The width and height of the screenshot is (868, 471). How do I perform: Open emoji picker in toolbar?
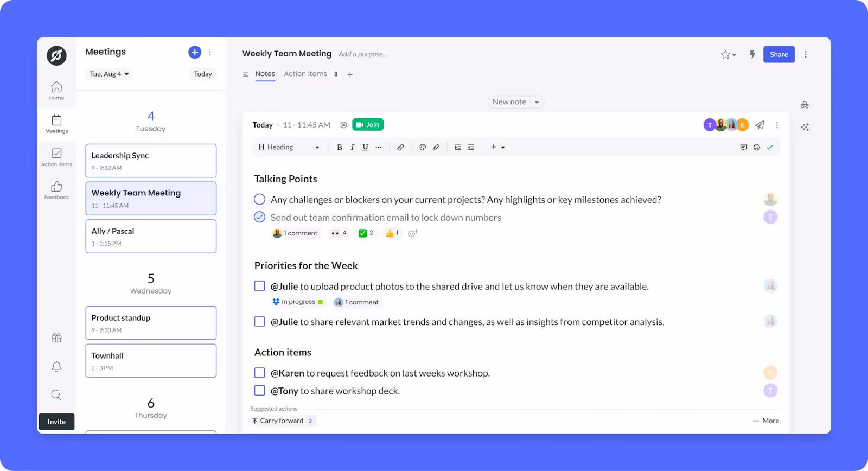tap(757, 147)
